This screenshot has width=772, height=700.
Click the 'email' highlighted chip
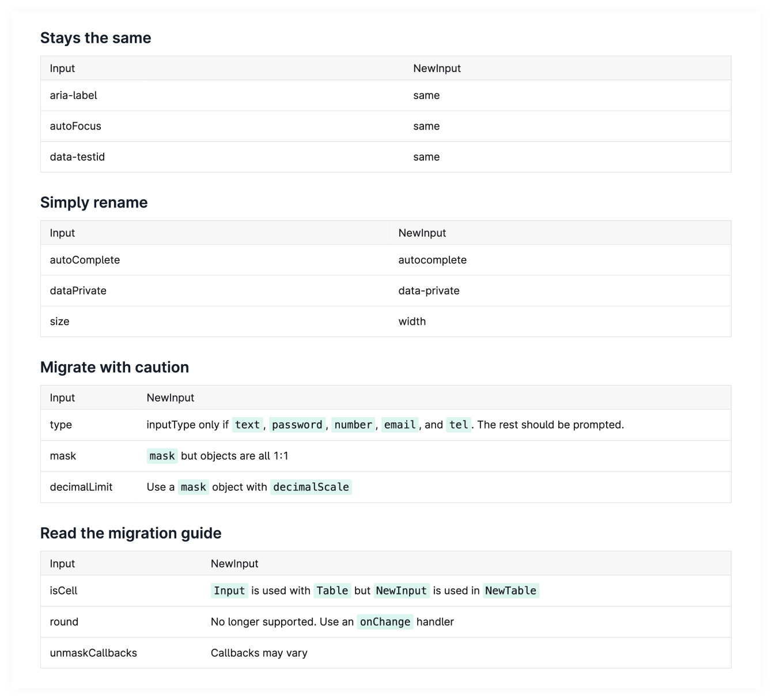400,425
